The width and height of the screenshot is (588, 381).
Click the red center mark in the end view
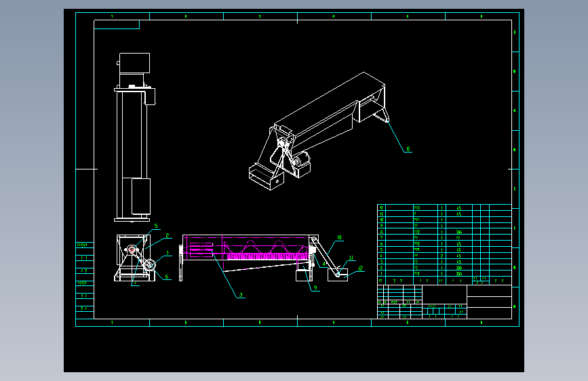[132, 249]
